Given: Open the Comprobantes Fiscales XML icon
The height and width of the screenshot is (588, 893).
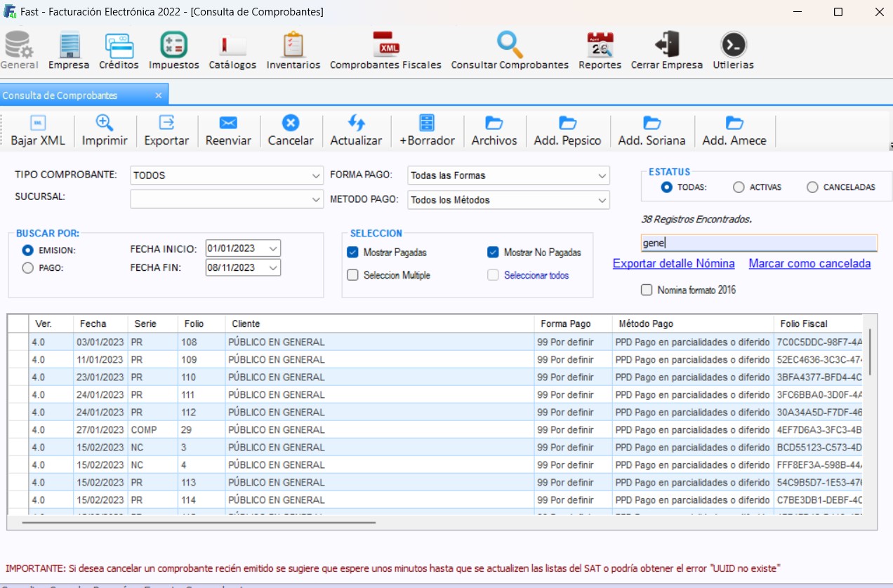Looking at the screenshot, I should 385,45.
